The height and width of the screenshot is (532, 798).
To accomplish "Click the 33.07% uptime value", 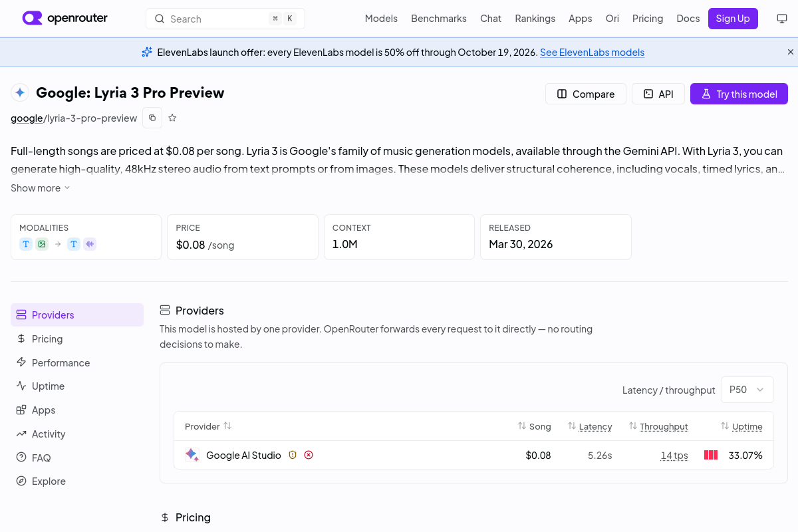I will (x=745, y=456).
